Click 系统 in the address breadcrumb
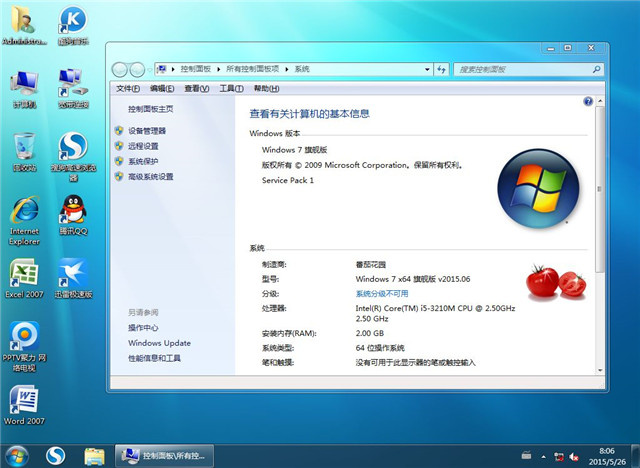This screenshot has height=468, width=640. [302, 69]
